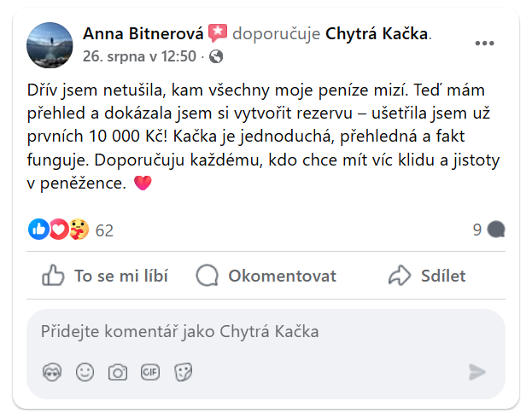Open the 9 comments bubble
532x419 pixels.
point(489,230)
